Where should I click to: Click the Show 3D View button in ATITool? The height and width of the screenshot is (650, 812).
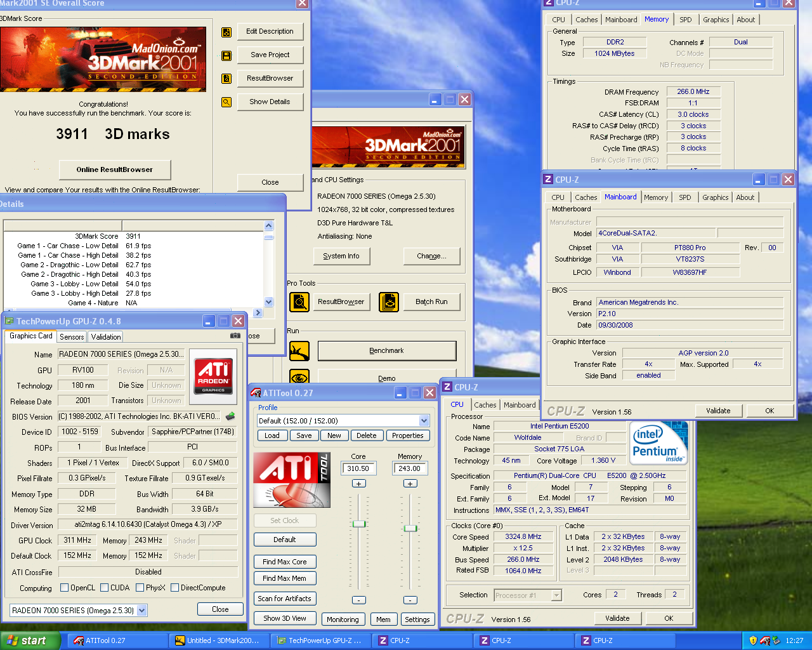pyautogui.click(x=285, y=618)
